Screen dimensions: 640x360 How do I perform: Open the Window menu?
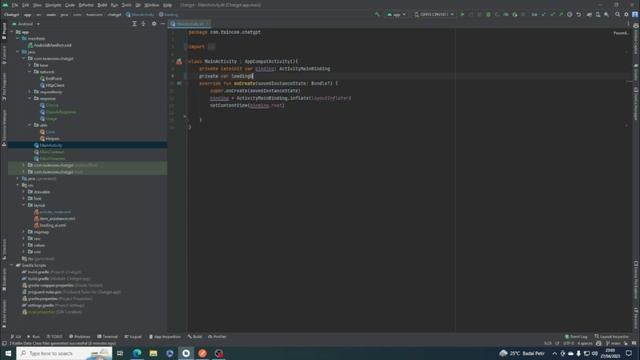click(152, 5)
